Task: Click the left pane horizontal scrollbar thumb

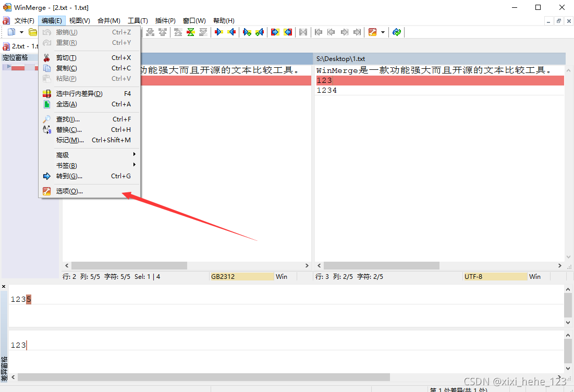Action: [x=129, y=265]
